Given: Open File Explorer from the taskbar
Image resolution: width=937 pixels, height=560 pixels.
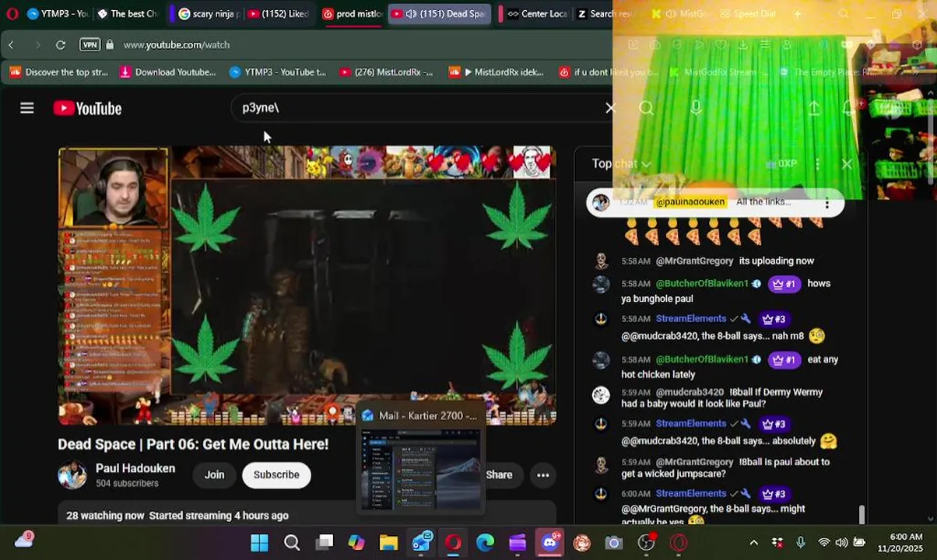Looking at the screenshot, I should (388, 543).
